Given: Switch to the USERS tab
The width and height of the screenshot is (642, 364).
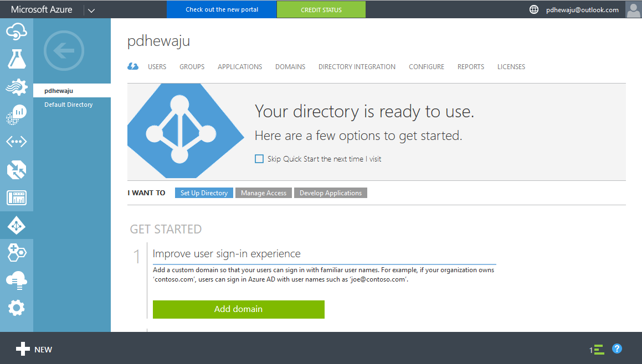Looking at the screenshot, I should pyautogui.click(x=157, y=67).
